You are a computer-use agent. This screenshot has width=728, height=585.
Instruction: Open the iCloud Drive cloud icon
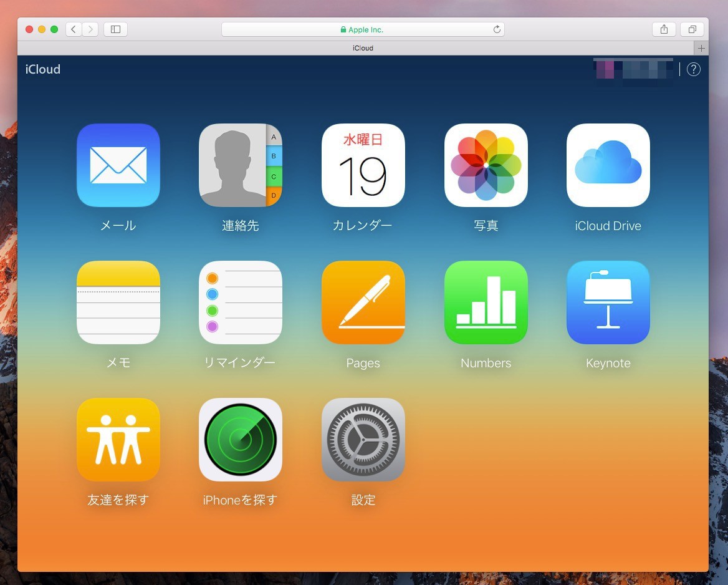tap(608, 165)
